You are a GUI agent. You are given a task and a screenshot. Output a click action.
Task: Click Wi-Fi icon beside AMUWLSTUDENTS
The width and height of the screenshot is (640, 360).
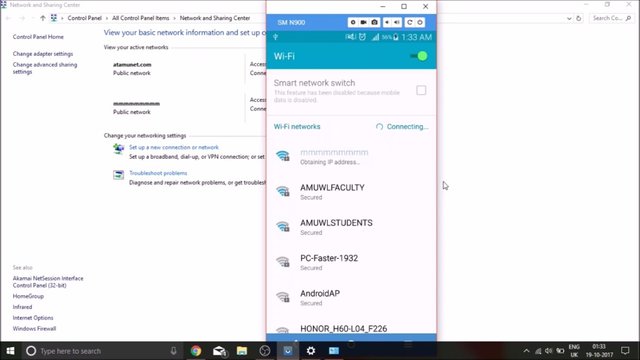point(283,227)
